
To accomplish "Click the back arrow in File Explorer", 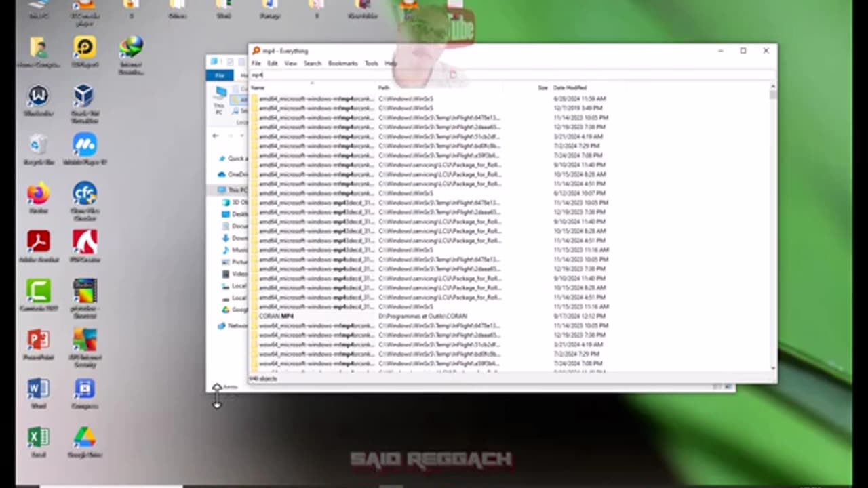I will tap(216, 136).
